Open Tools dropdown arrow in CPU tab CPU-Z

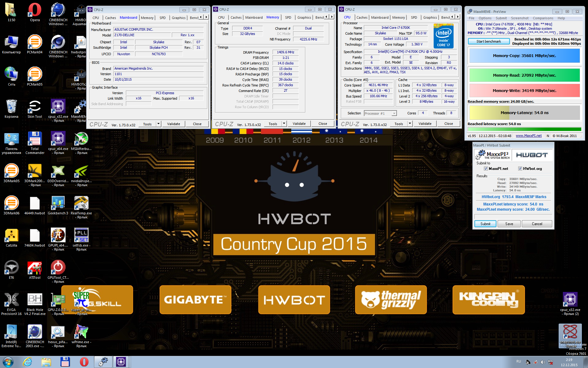[x=410, y=124]
